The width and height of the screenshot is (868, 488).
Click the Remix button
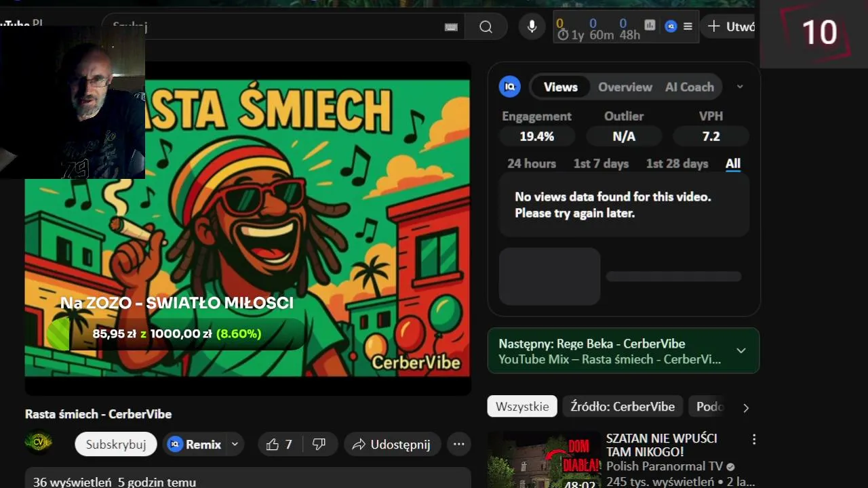point(195,445)
